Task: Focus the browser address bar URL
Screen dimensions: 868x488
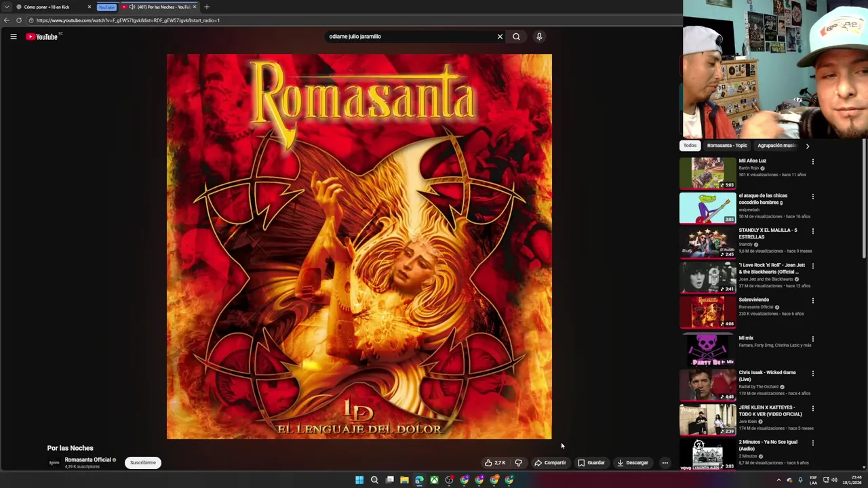Action: (128, 20)
